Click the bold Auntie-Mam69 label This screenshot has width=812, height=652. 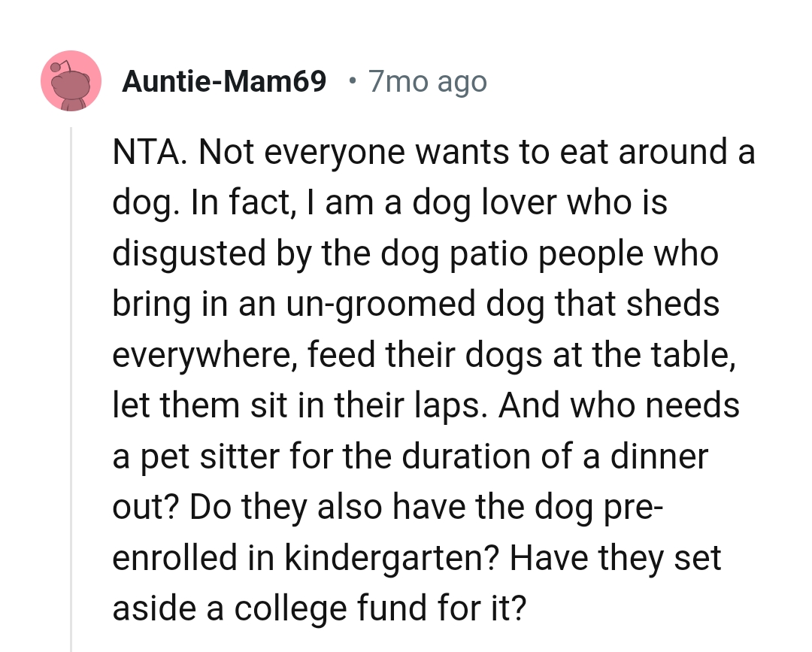pyautogui.click(x=223, y=80)
